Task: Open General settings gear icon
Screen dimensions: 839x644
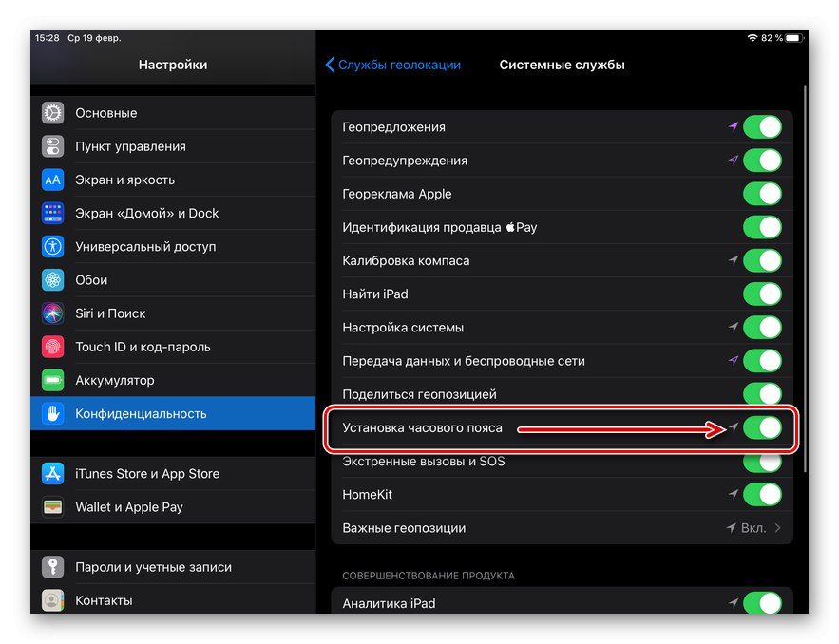Action: (53, 113)
